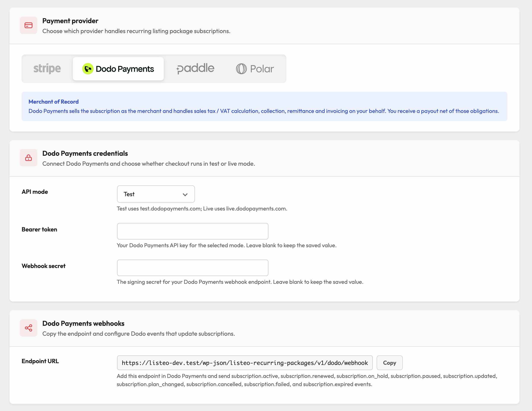
Task: Select the Stripe payment provider
Action: pyautogui.click(x=47, y=69)
